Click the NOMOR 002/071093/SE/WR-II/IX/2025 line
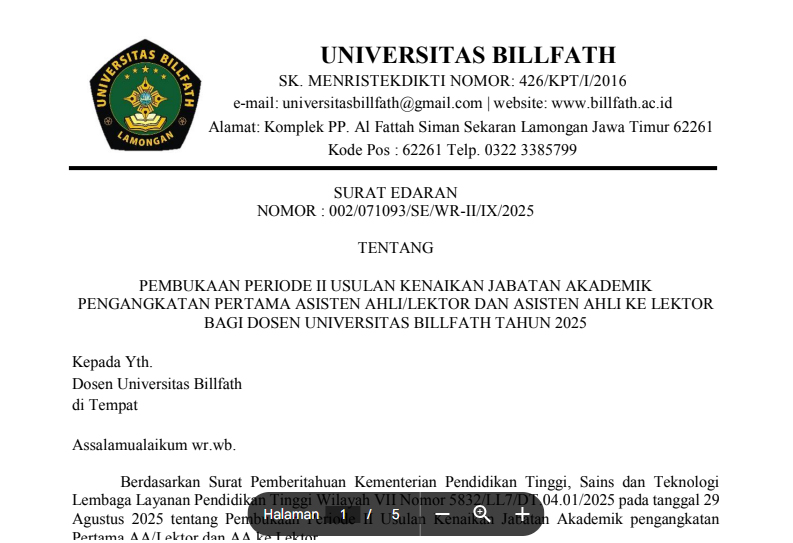The height and width of the screenshot is (543, 793). (x=395, y=211)
